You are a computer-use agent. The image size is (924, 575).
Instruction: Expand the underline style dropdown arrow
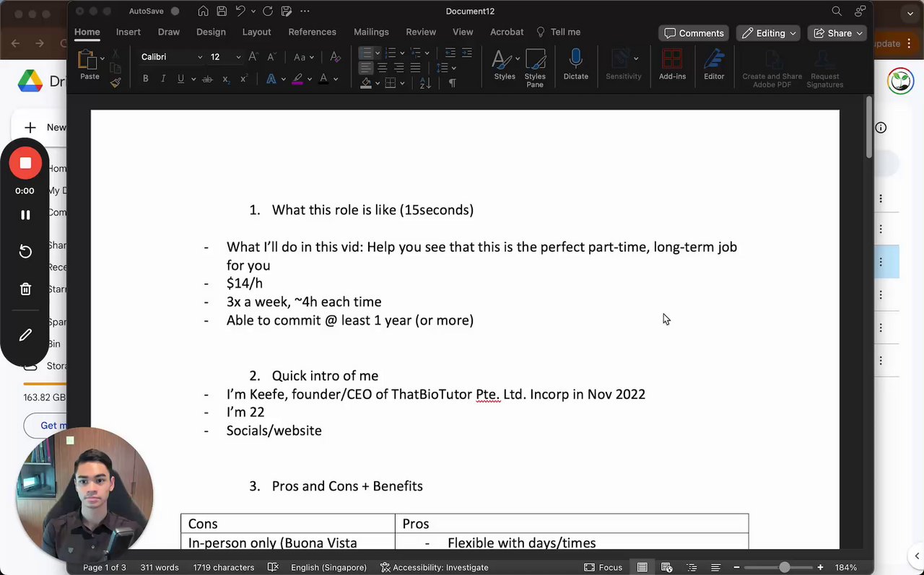(x=193, y=79)
